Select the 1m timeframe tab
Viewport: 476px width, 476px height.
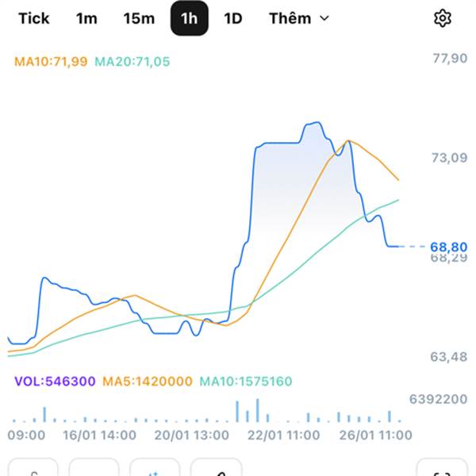click(x=86, y=18)
